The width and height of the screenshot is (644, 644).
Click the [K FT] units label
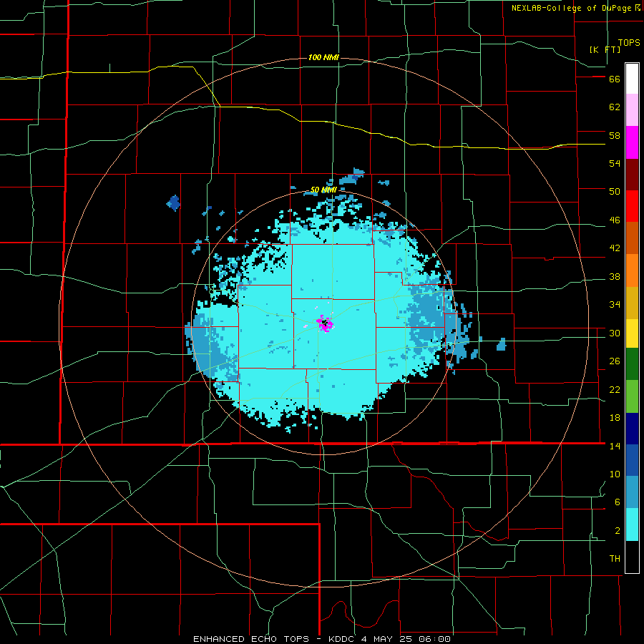(x=605, y=49)
